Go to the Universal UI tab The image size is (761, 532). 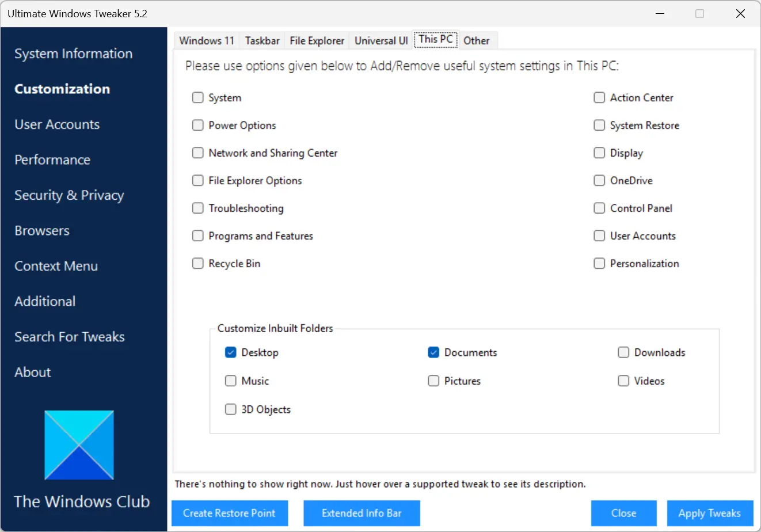381,40
